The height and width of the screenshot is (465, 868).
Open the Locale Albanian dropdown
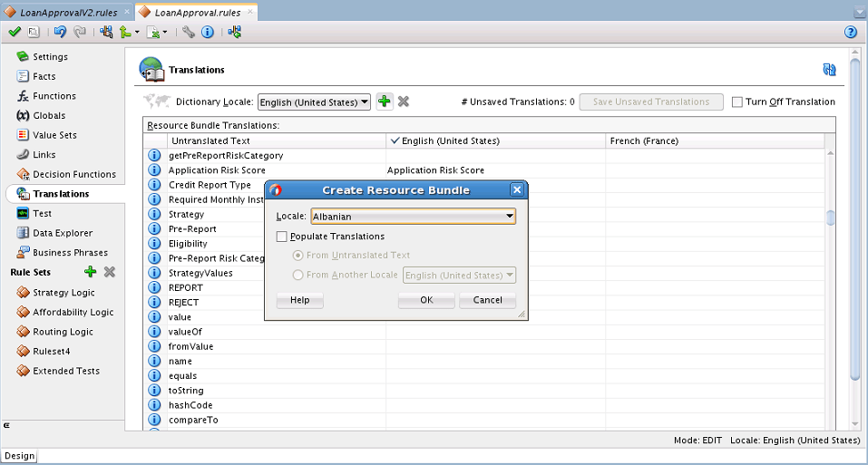[x=414, y=217]
